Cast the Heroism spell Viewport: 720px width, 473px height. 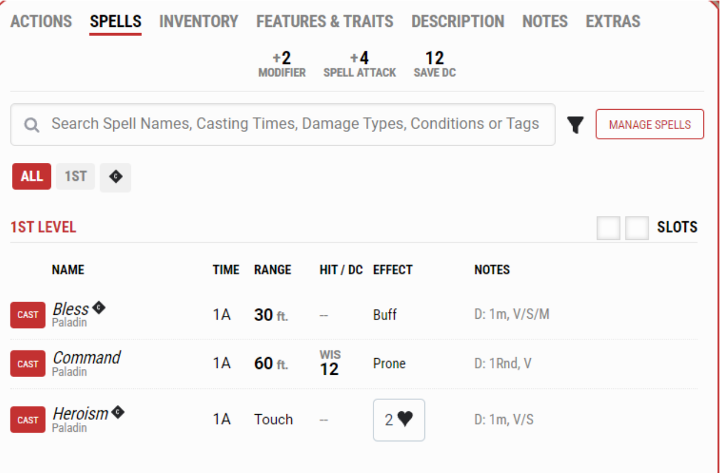pyautogui.click(x=28, y=420)
